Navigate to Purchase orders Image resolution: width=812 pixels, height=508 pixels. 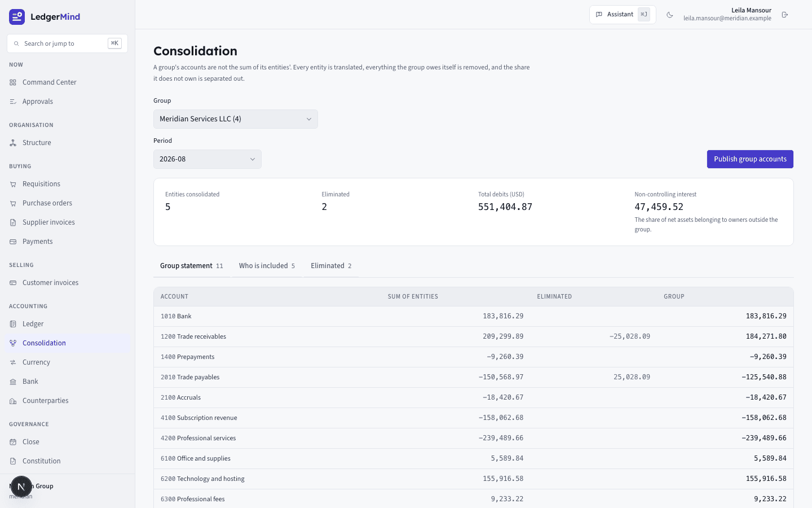67,203
